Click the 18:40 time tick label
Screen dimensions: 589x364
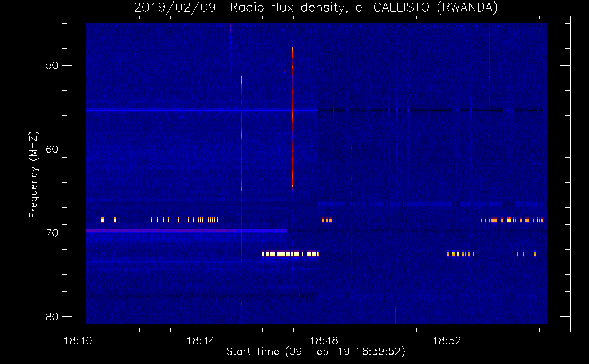pyautogui.click(x=78, y=341)
